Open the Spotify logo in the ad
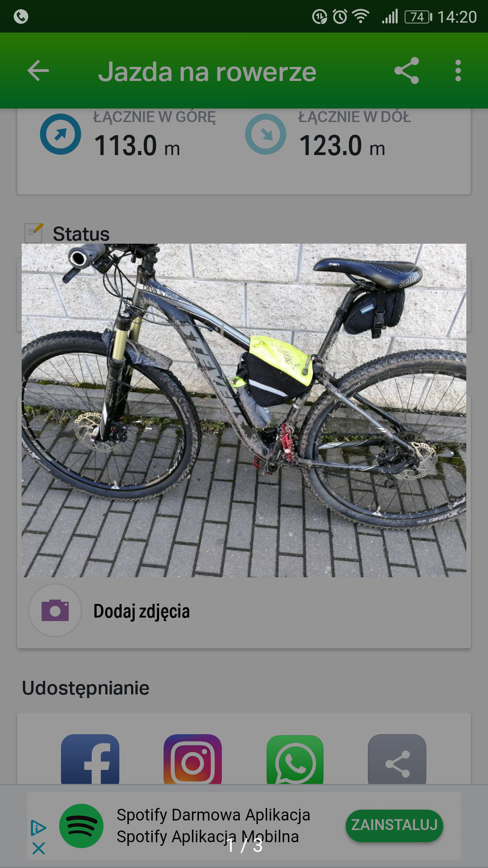 click(x=81, y=826)
